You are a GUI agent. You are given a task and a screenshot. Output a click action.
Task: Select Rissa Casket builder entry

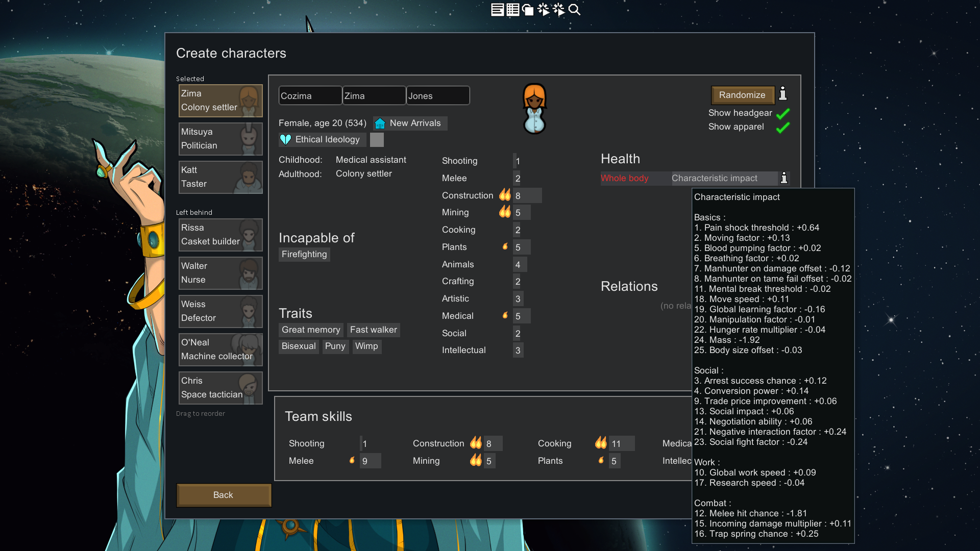[x=220, y=235]
